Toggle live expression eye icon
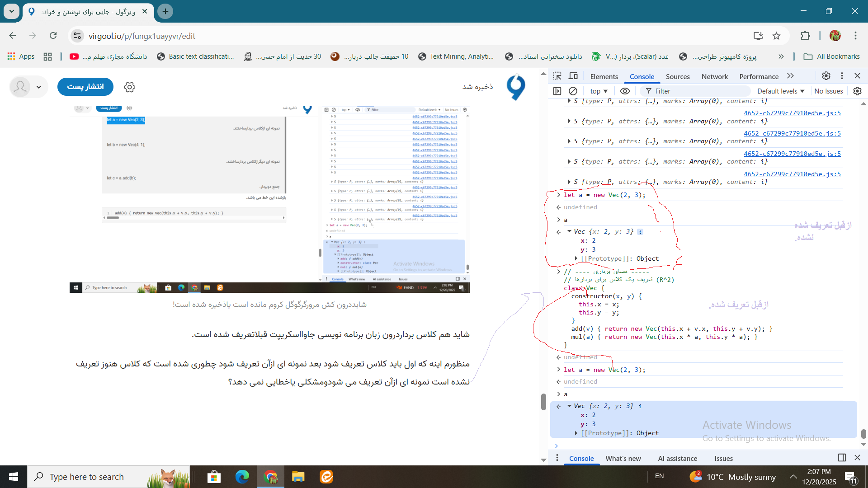The height and width of the screenshot is (488, 868). [625, 91]
